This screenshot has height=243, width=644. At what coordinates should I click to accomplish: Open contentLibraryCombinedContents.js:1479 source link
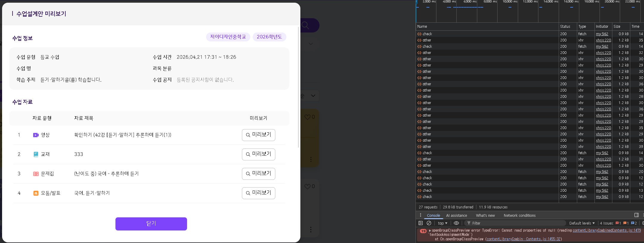pos(606,230)
